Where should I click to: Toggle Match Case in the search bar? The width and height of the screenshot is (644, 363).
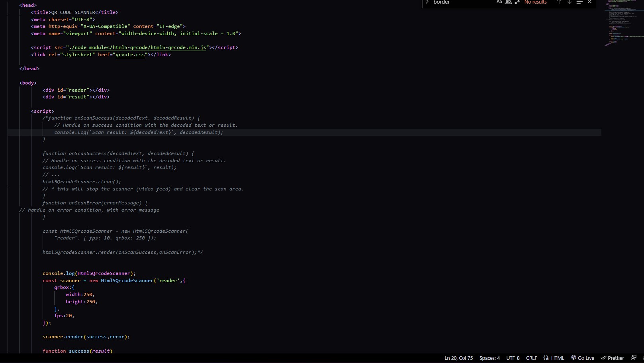coord(499,2)
